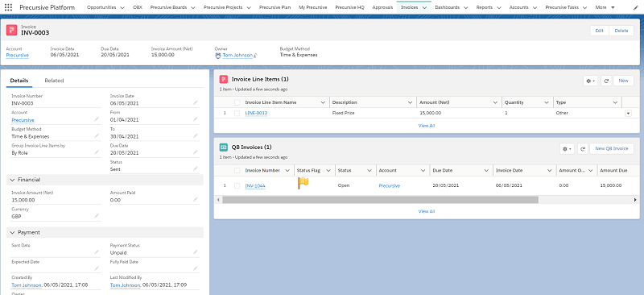Refresh the Invoice Line Items list
Image resolution: width=644 pixels, height=295 pixels.
pos(606,81)
